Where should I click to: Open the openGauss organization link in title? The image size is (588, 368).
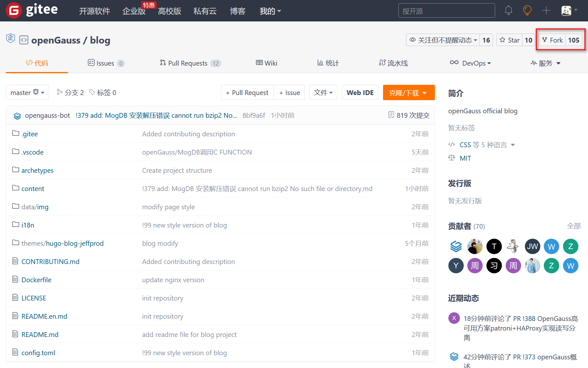click(56, 40)
